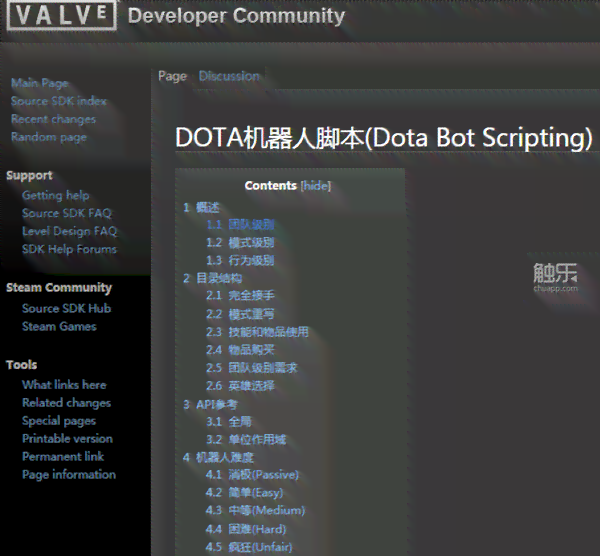
Task: Click What links here
Action: (x=64, y=385)
